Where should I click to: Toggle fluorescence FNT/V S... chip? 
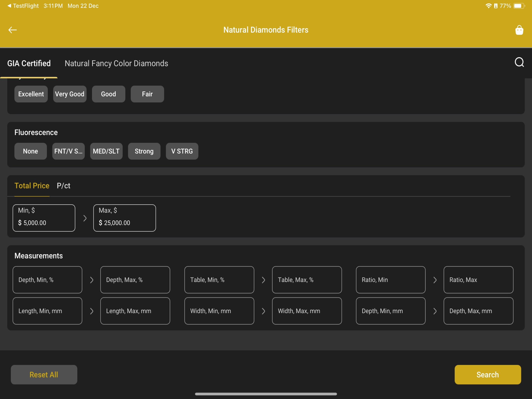pyautogui.click(x=68, y=151)
